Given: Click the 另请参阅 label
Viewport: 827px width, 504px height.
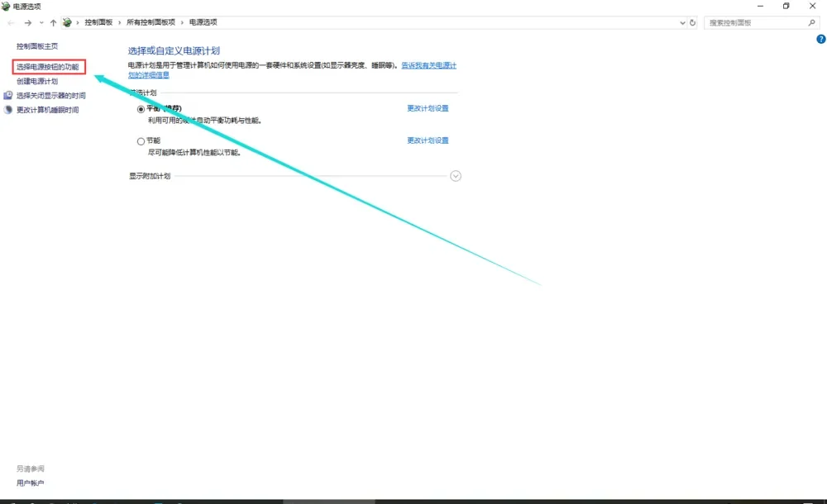Looking at the screenshot, I should coord(30,468).
